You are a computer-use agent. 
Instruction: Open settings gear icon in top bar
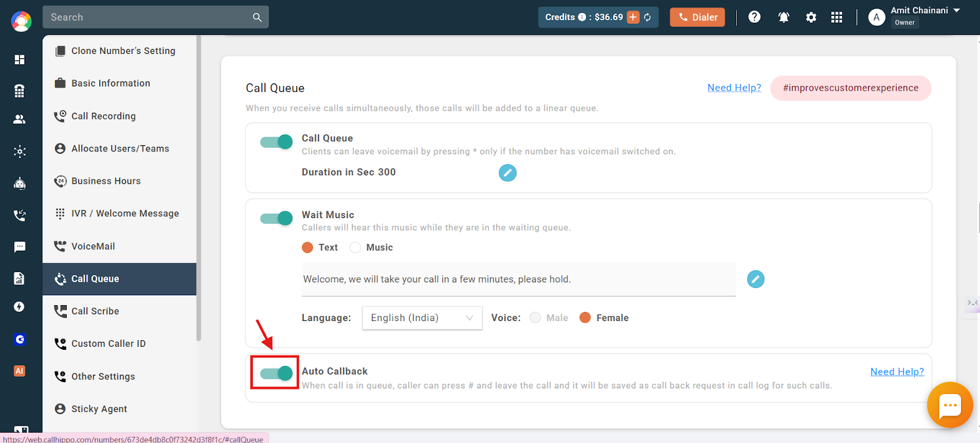tap(811, 17)
